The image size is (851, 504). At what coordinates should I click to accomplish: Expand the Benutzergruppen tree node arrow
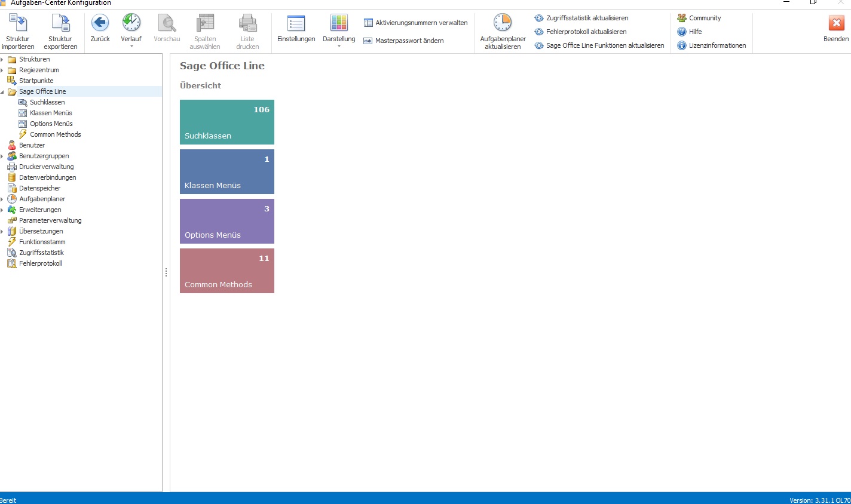pyautogui.click(x=2, y=156)
